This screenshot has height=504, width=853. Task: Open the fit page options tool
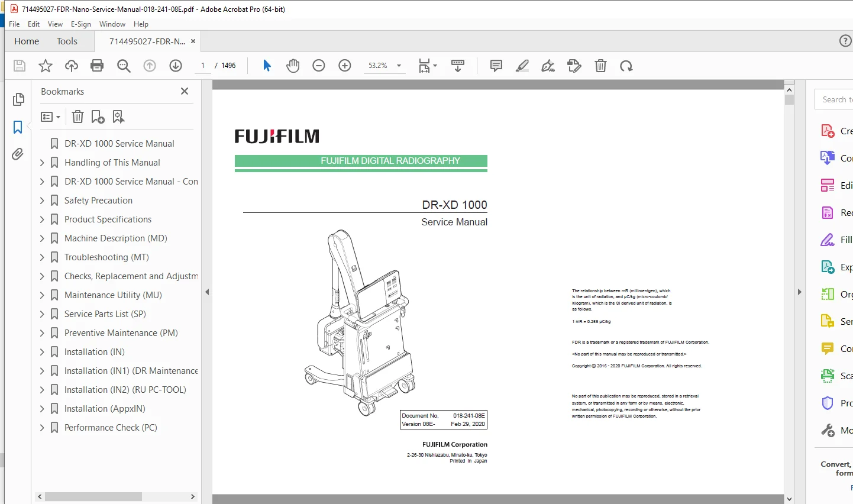click(427, 66)
